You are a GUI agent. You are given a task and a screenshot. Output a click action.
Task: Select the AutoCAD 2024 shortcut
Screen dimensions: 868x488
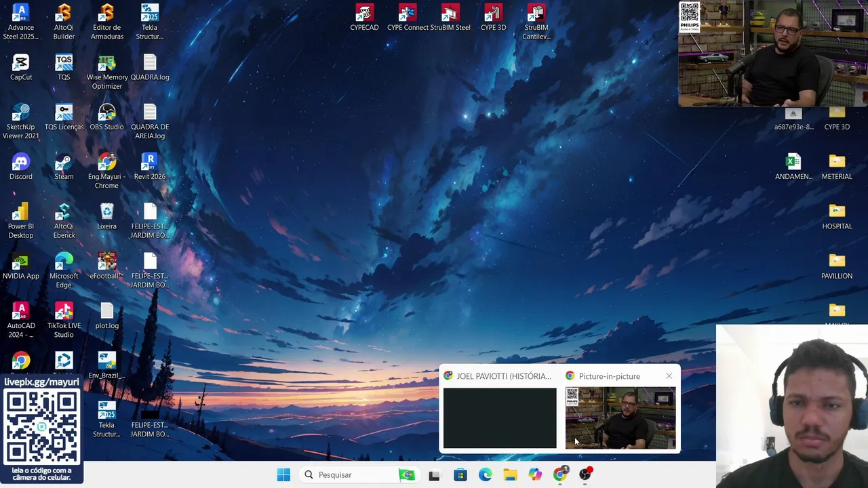click(x=21, y=320)
